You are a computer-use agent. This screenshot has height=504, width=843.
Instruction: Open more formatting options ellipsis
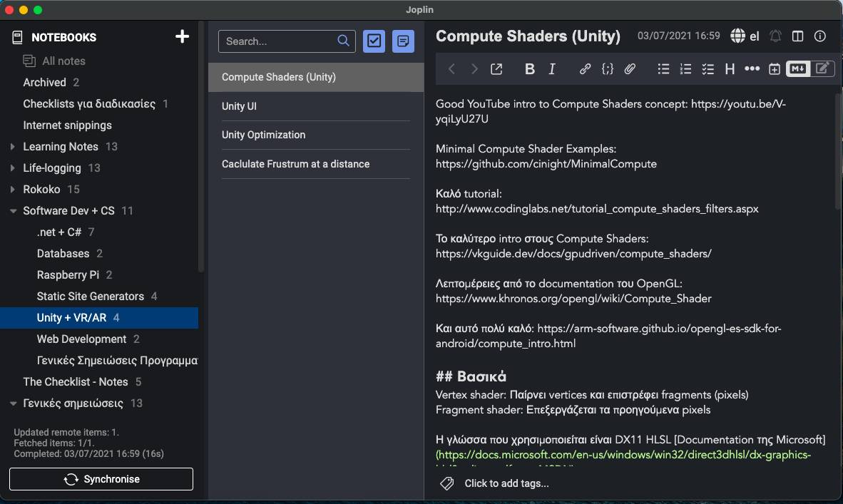(752, 68)
